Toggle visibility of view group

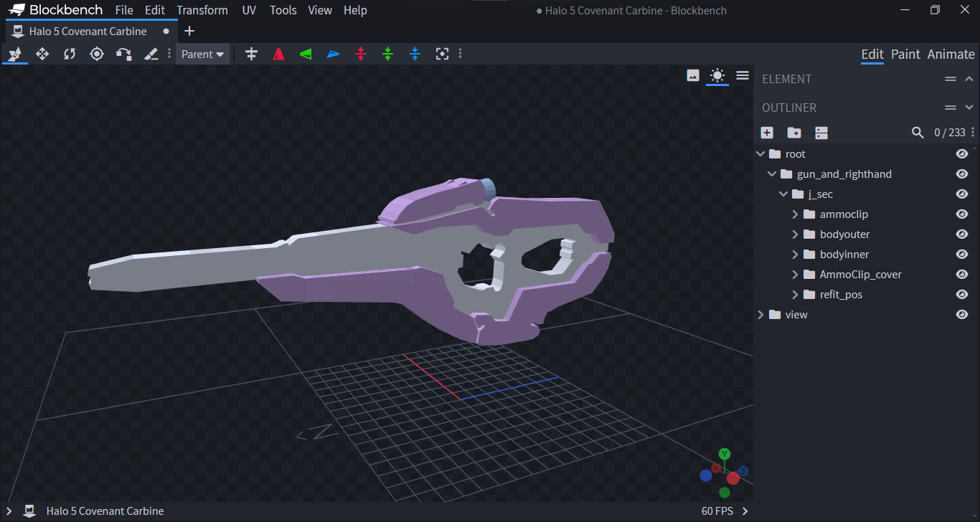click(962, 315)
